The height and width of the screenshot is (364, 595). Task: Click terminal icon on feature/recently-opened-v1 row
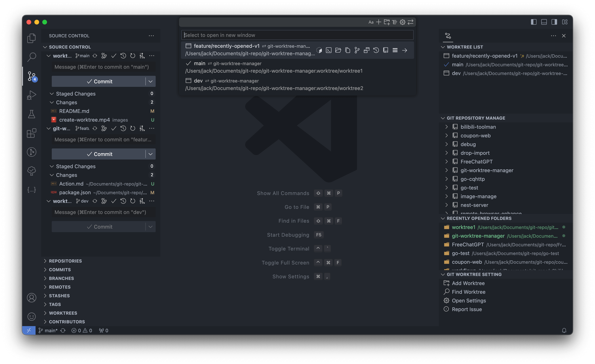click(x=329, y=50)
